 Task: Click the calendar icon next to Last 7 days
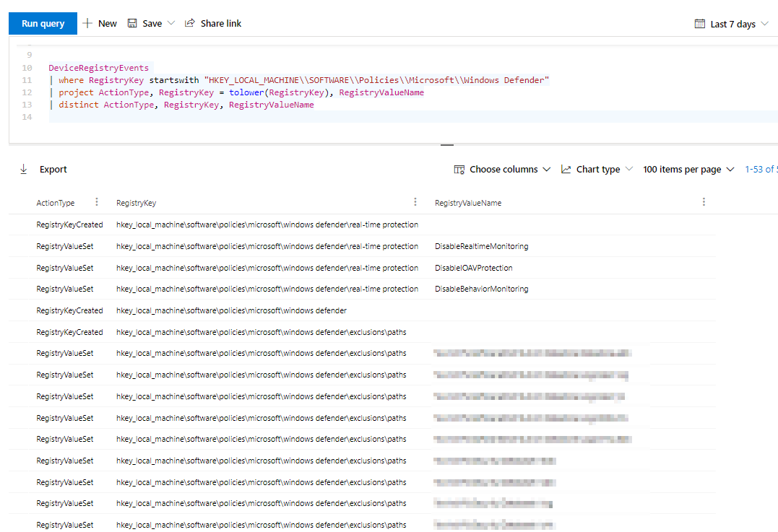pos(700,23)
